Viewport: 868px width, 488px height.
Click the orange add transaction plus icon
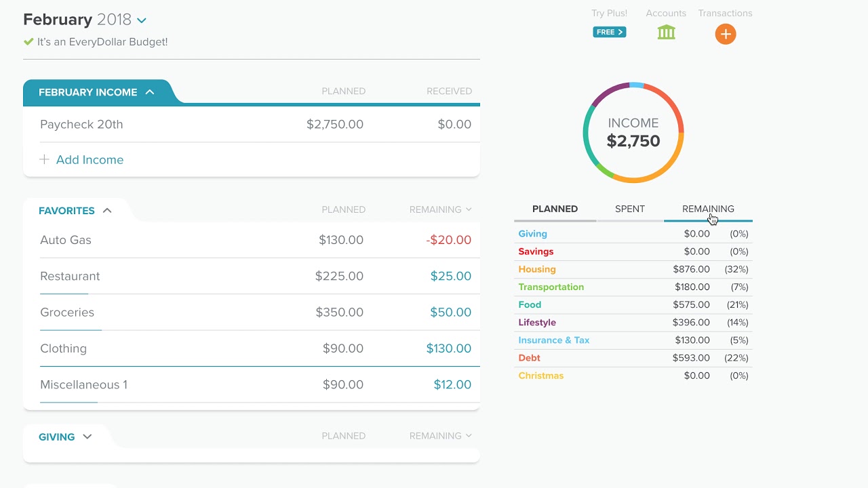[725, 34]
